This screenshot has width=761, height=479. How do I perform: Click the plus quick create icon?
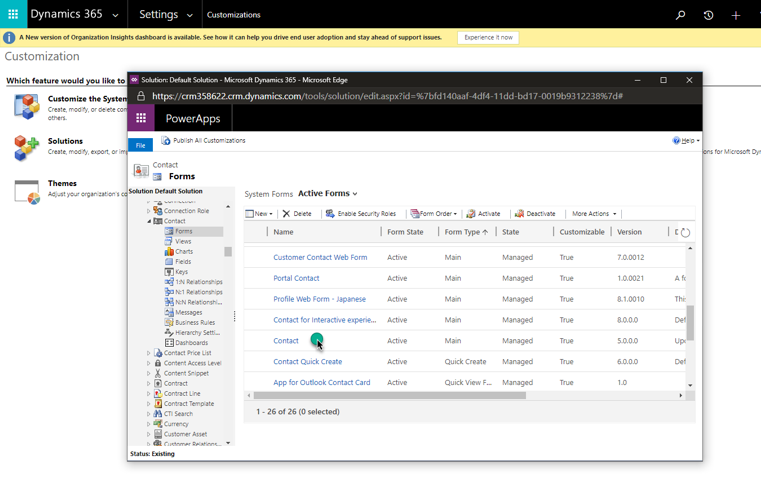pos(736,15)
